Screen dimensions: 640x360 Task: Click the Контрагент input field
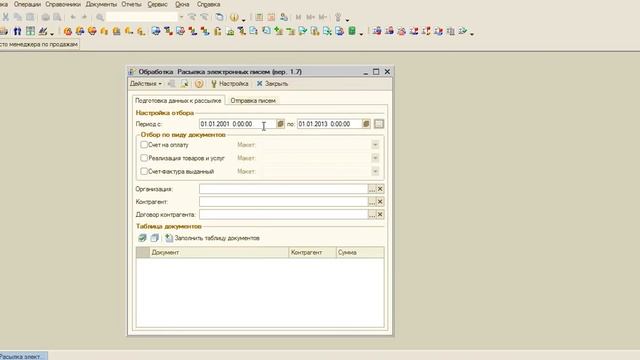[x=283, y=202]
